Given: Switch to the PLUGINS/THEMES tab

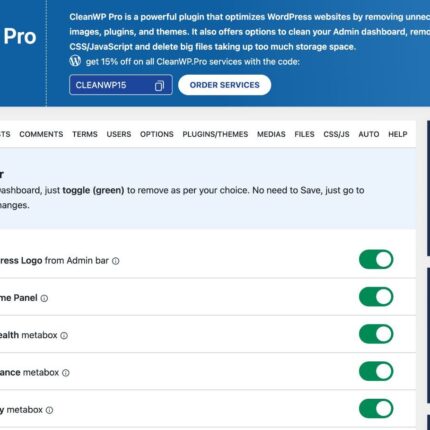Looking at the screenshot, I should coord(215,134).
